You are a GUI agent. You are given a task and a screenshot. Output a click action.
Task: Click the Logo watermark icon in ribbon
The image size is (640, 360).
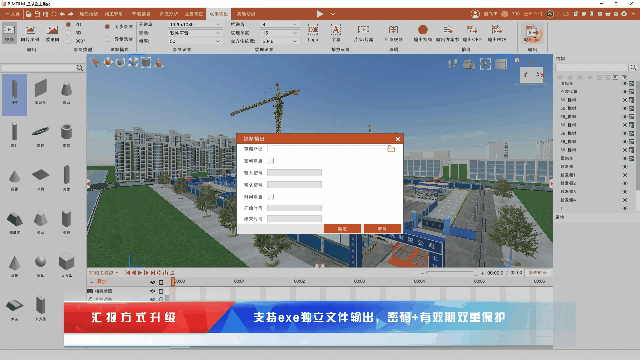click(313, 33)
